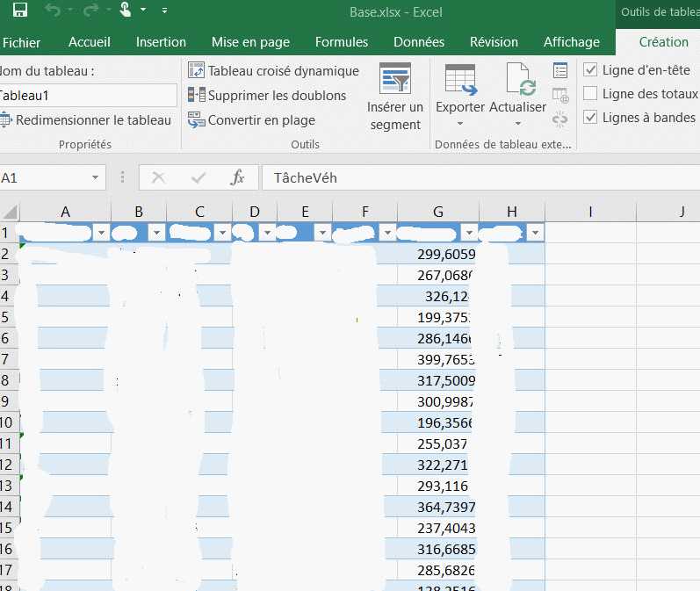Uncheck the Ligne d'en-tête checkbox
This screenshot has width=700, height=591.
[591, 70]
